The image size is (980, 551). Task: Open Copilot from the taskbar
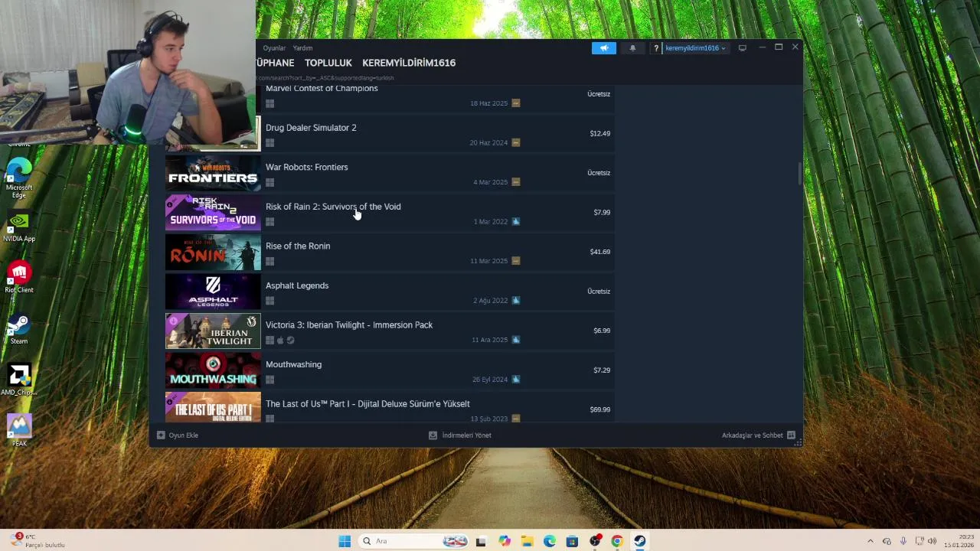[504, 541]
